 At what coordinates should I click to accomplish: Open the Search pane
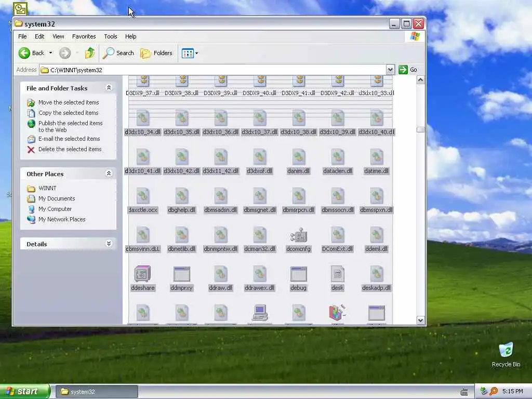point(118,53)
